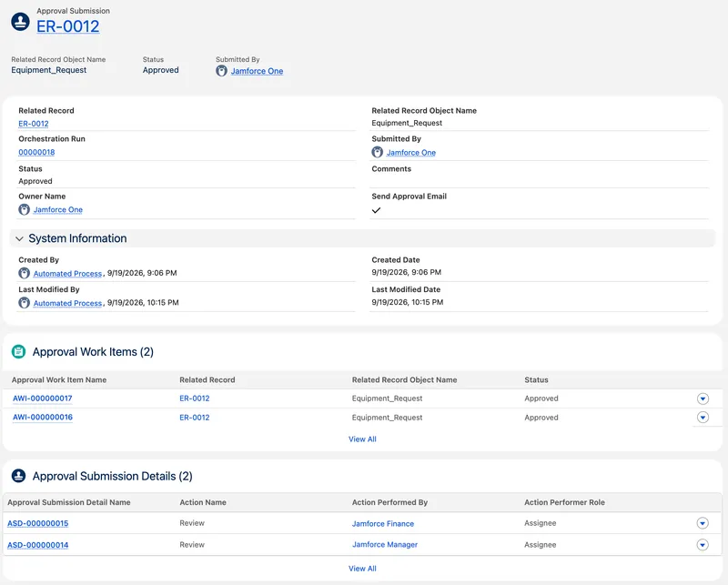This screenshot has height=585, width=728.
Task: Open row actions dropdown for ASD-000000014
Action: point(703,545)
